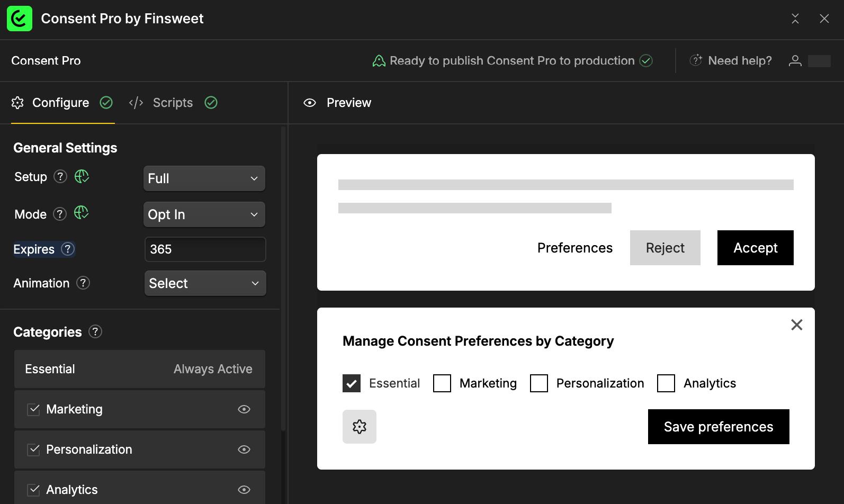Image resolution: width=844 pixels, height=504 pixels.
Task: Click the Scripts code bracket icon
Action: (136, 103)
